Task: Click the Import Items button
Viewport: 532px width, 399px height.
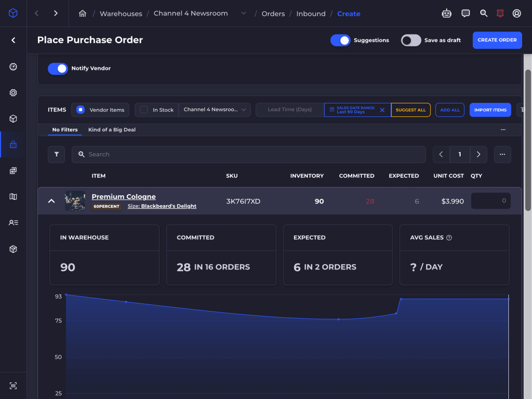Action: point(490,110)
